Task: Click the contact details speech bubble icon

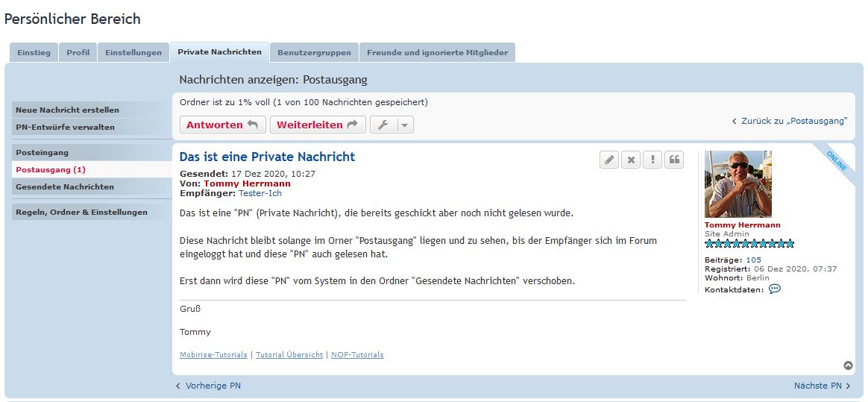Action: [x=775, y=289]
